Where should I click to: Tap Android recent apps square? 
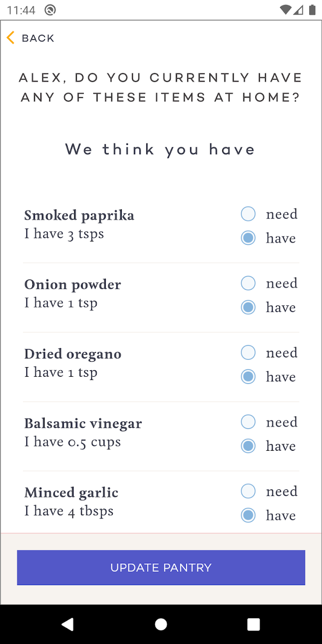[x=253, y=624]
